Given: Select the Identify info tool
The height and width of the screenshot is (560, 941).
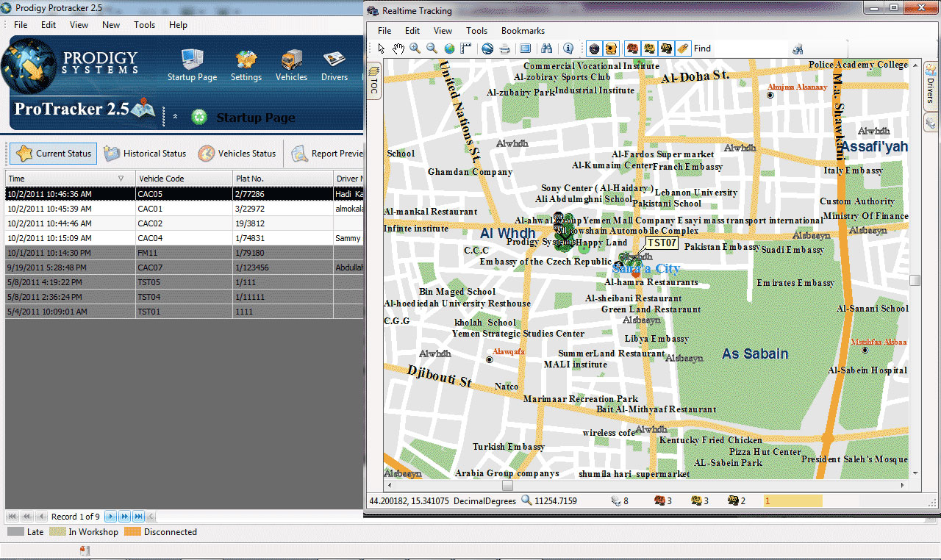Looking at the screenshot, I should point(568,49).
